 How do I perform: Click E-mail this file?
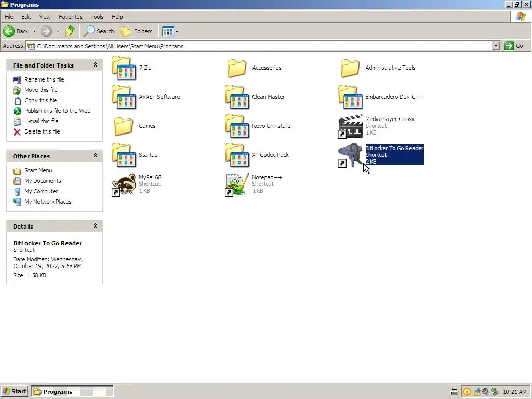(x=42, y=121)
